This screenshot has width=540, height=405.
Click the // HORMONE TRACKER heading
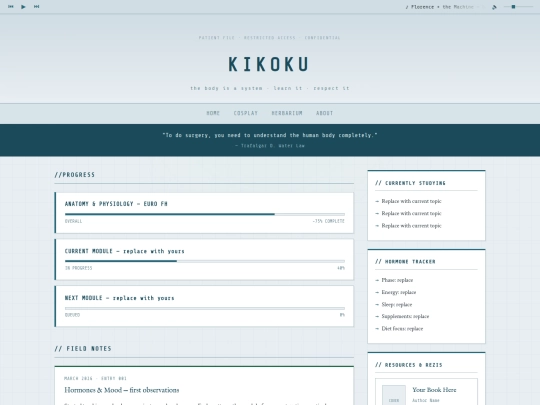pos(405,261)
